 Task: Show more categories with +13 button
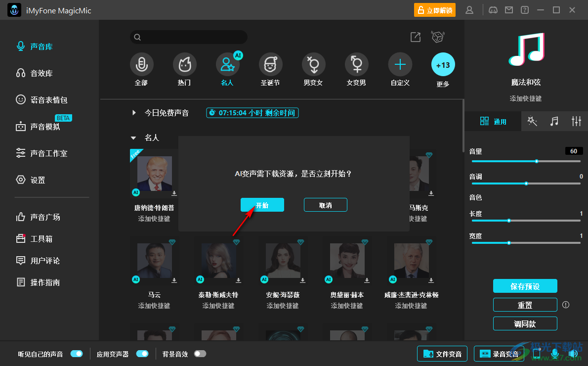[443, 65]
